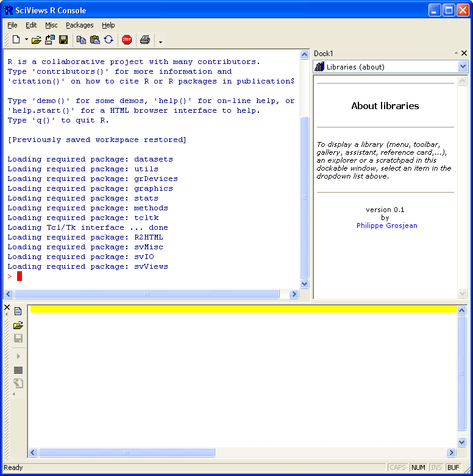Click script editor horizontal scrollbar left arrow
Viewport: 473px width, 476px height.
(33, 453)
